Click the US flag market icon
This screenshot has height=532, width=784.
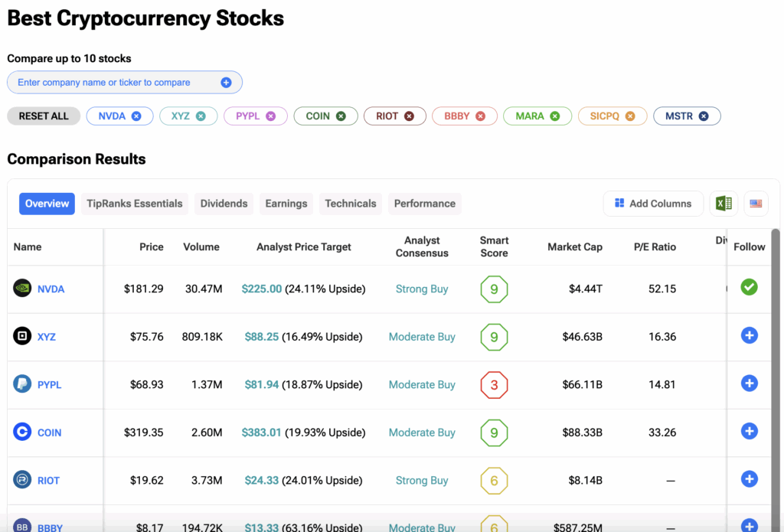tap(756, 204)
